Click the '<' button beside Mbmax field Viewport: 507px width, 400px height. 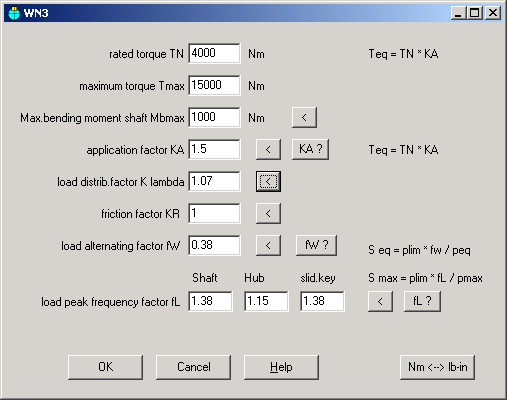click(x=304, y=117)
